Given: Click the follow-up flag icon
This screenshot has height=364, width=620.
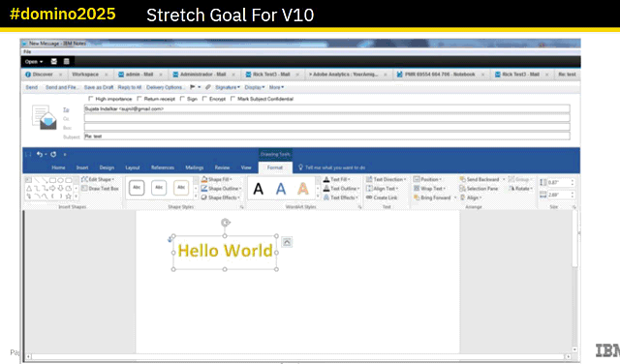Looking at the screenshot, I should [x=193, y=87].
